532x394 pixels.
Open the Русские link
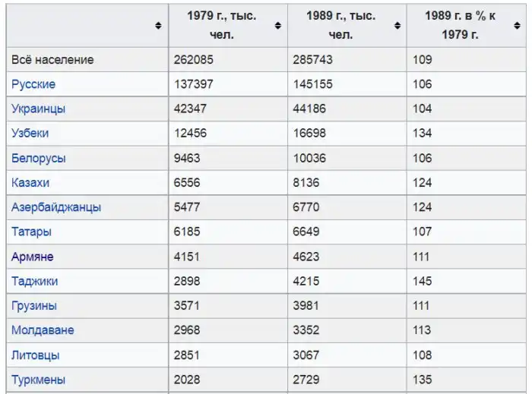pyautogui.click(x=33, y=84)
